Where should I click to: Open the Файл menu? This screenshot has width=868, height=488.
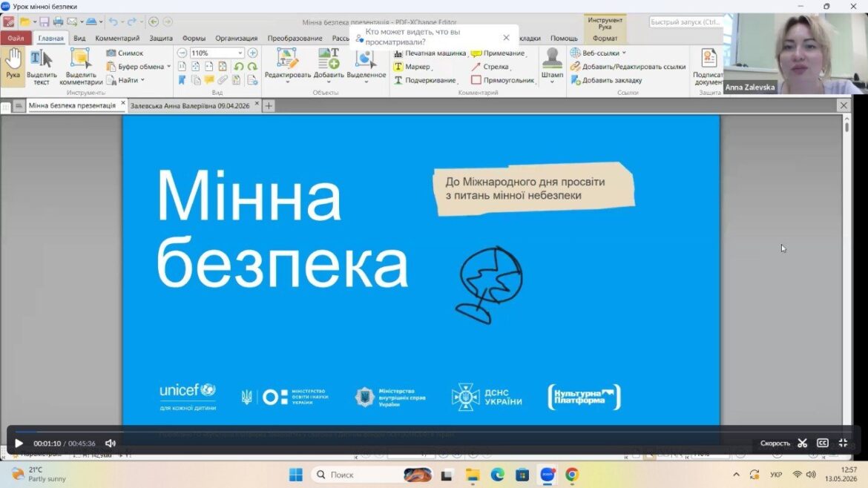[x=16, y=38]
